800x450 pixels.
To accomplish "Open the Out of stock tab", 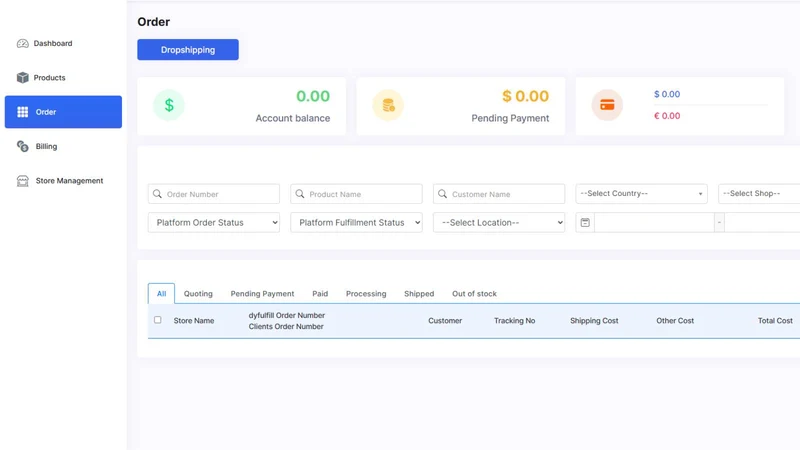I will click(x=474, y=293).
